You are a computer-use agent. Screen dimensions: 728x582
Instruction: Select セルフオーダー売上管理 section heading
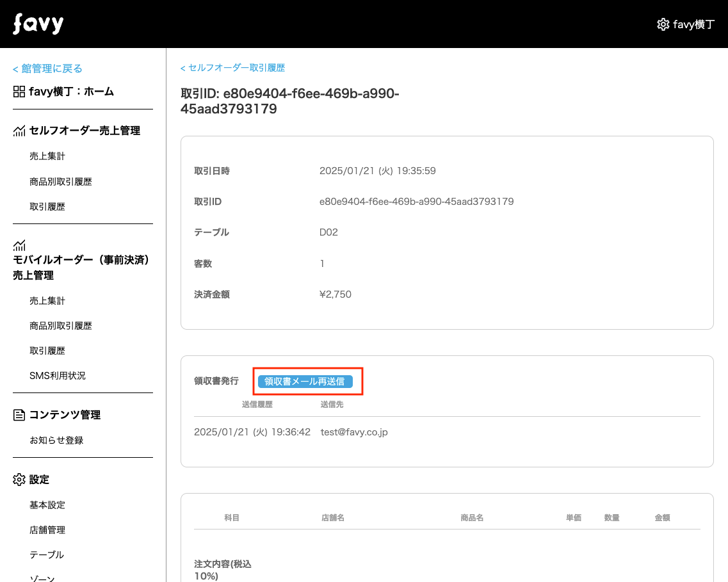click(85, 131)
